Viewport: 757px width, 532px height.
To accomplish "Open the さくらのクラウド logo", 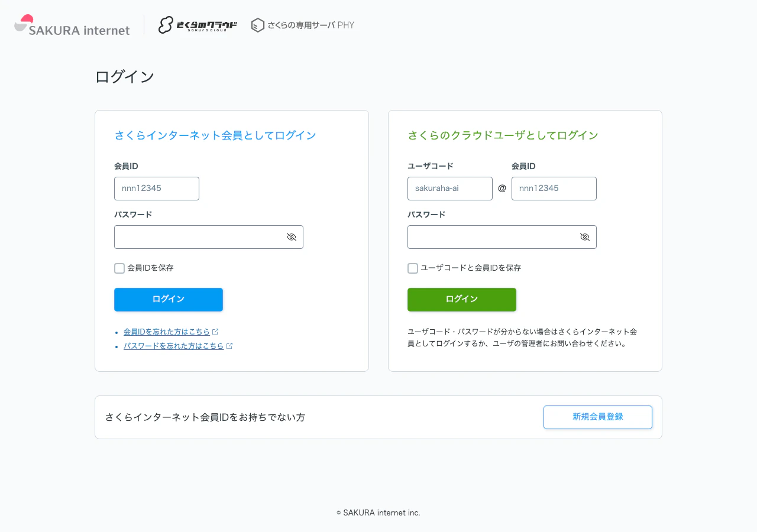I will 198,25.
